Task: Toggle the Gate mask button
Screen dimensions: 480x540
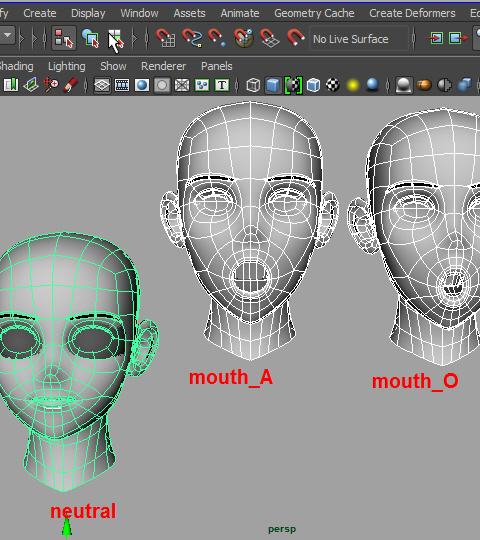Action: (162, 85)
